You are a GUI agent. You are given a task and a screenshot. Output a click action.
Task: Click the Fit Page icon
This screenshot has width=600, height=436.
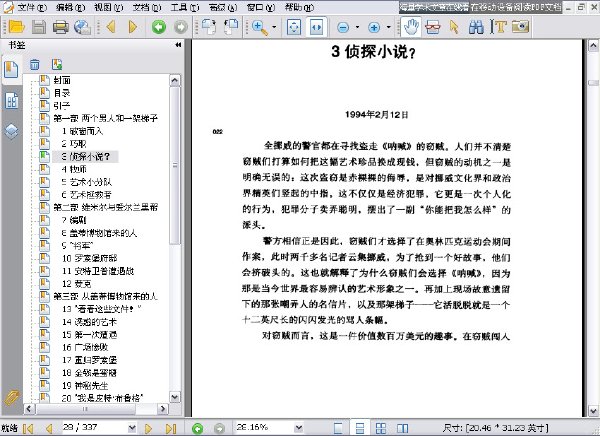coord(294,27)
